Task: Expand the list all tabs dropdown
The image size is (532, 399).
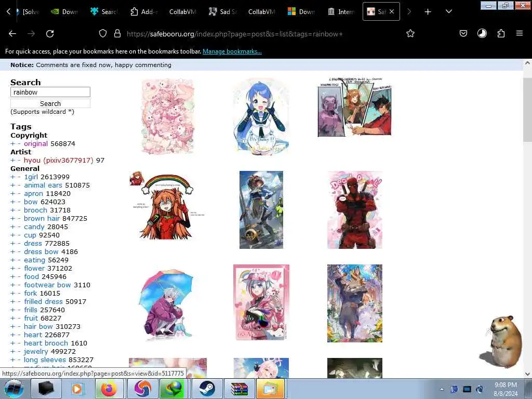Action: (x=448, y=12)
